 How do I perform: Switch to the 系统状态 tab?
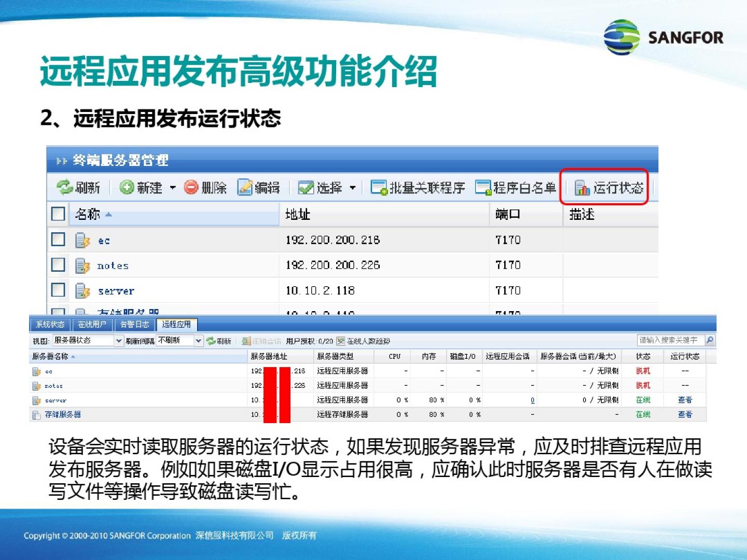50,325
